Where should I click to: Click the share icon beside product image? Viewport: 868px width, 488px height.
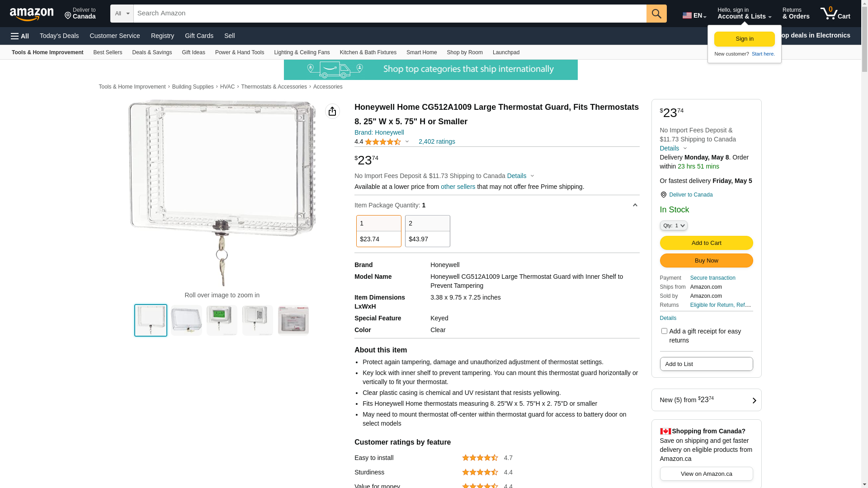click(332, 111)
